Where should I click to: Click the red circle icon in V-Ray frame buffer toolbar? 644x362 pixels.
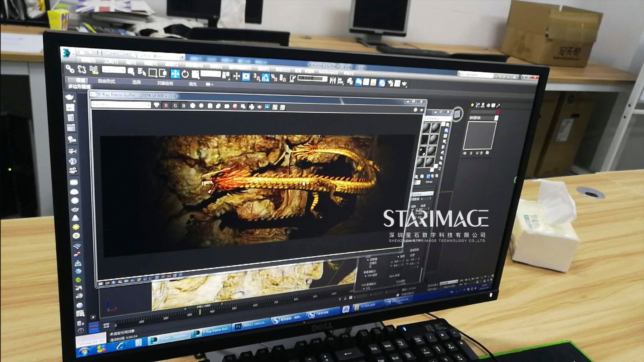pos(235,106)
